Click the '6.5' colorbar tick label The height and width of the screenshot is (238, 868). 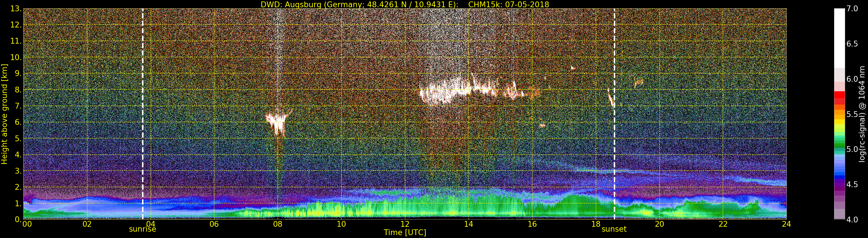852,44
